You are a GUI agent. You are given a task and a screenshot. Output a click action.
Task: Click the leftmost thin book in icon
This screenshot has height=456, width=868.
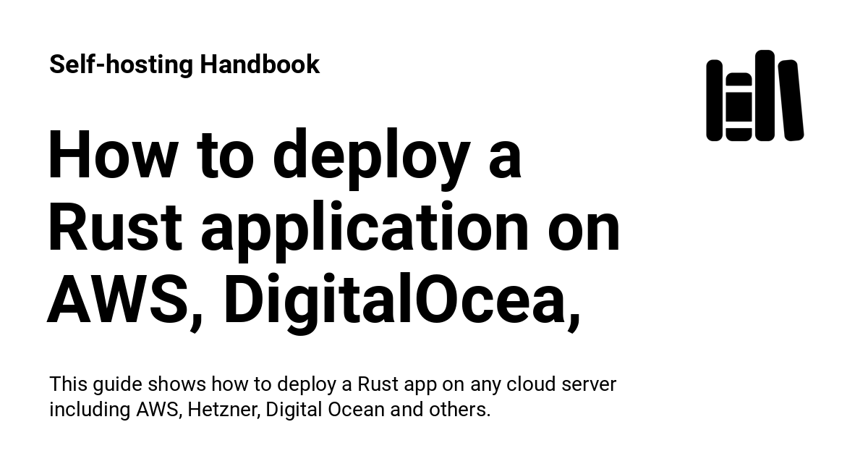click(x=714, y=101)
